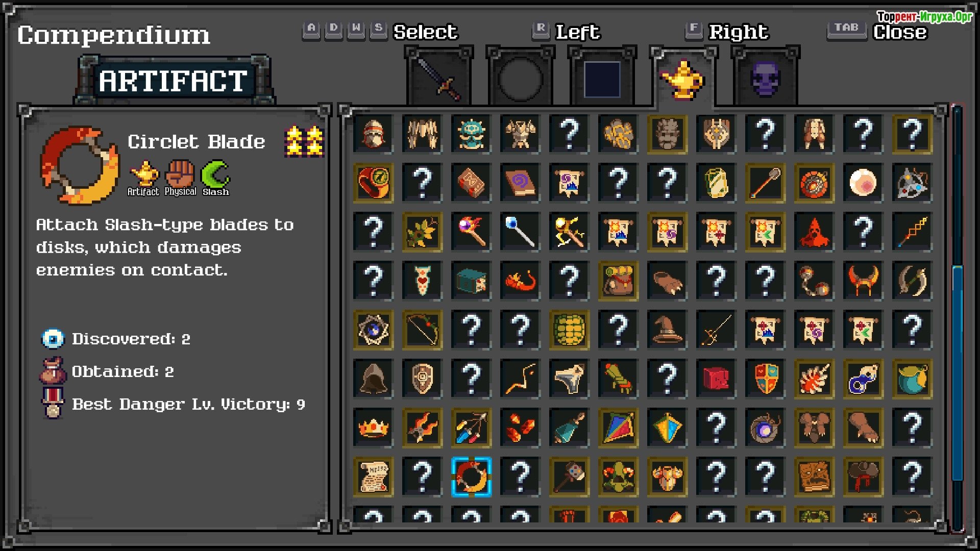980x551 pixels.
Task: Click the F key Right button
Action: (727, 31)
